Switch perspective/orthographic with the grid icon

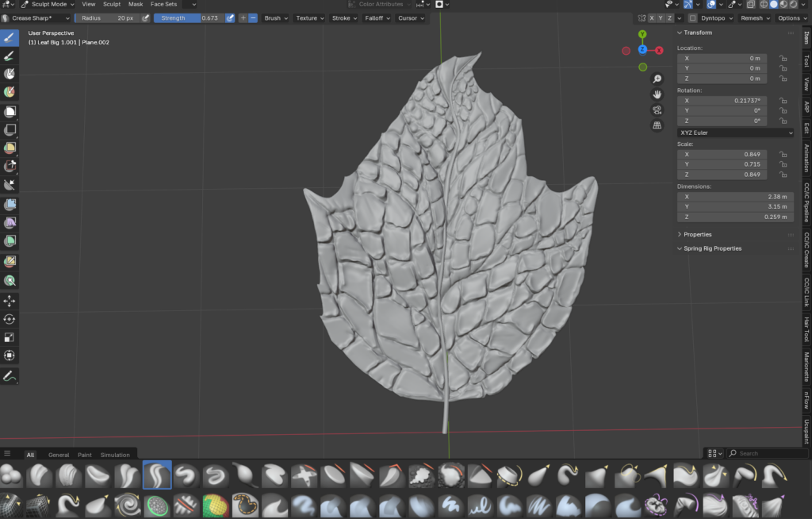[657, 125]
